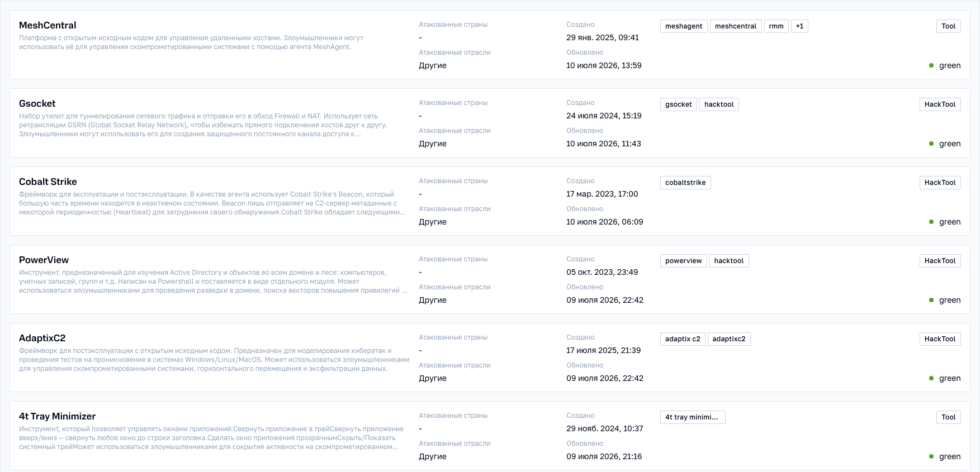
Task: Click the hacktool tag in PowerView row
Action: pyautogui.click(x=729, y=261)
